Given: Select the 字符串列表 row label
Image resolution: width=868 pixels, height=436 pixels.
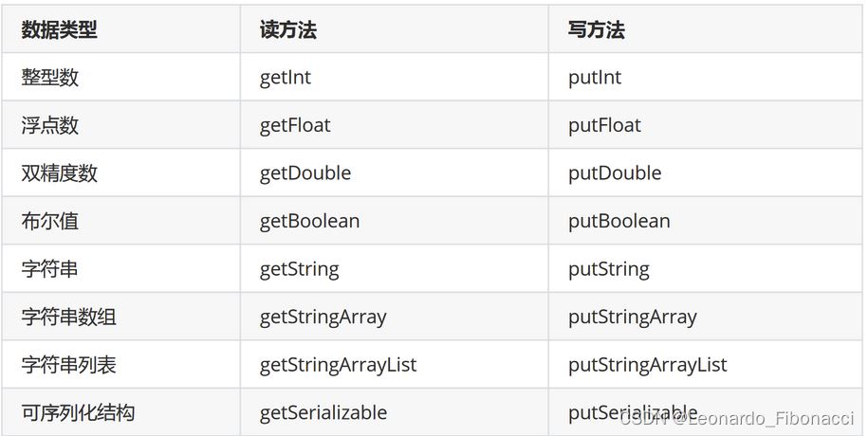Looking at the screenshot, I should coord(68,365).
